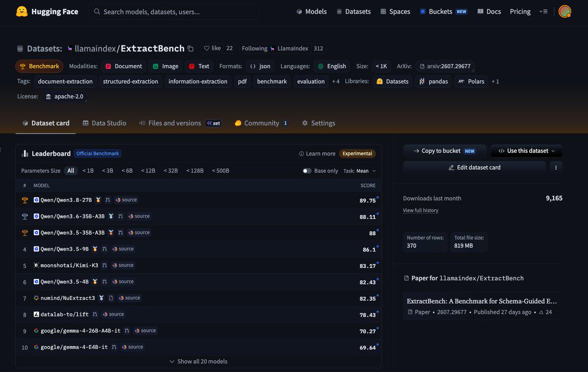This screenshot has width=588, height=372.
Task: Select the < 500B size filter
Action: click(x=220, y=171)
